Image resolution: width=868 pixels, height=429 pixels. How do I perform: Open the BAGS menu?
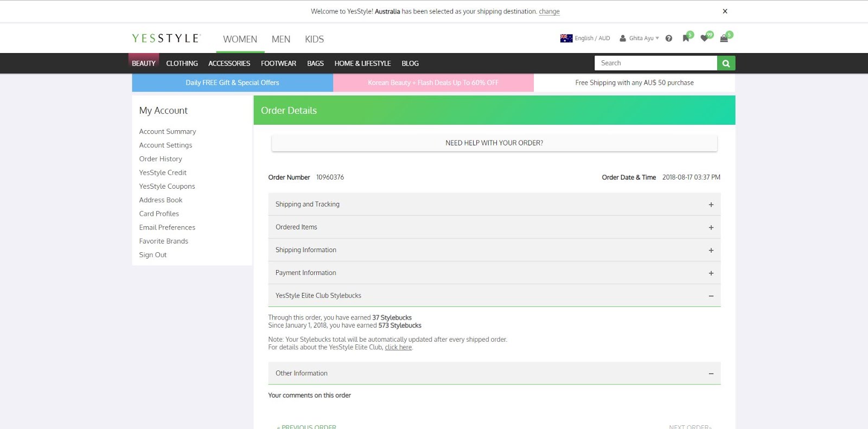[x=315, y=63]
